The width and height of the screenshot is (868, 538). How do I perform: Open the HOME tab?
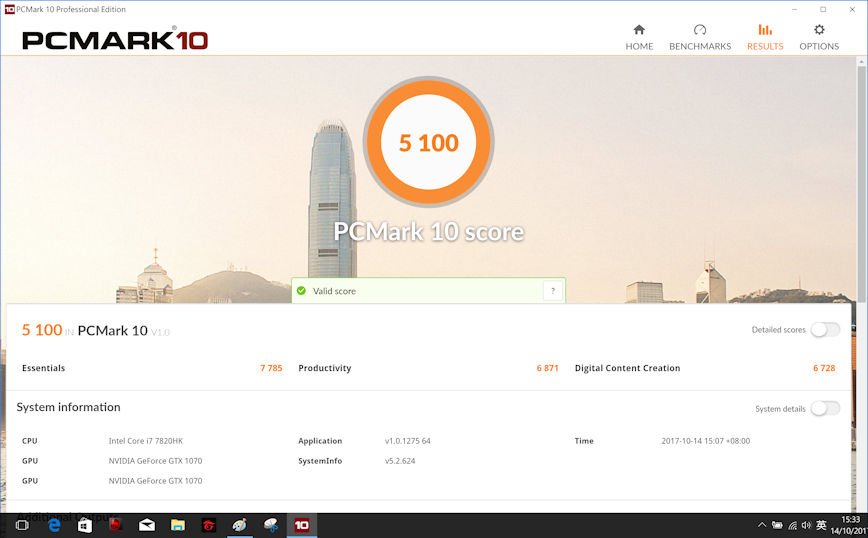[639, 38]
